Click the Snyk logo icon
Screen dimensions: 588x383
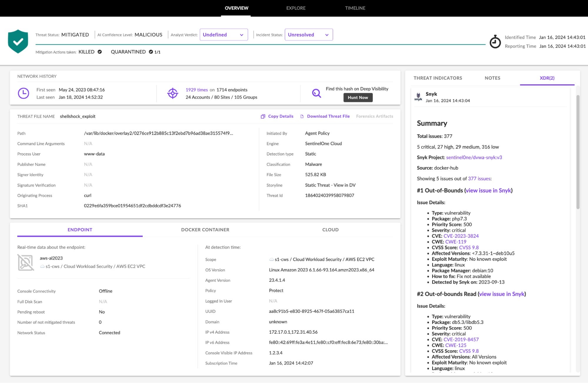click(418, 97)
